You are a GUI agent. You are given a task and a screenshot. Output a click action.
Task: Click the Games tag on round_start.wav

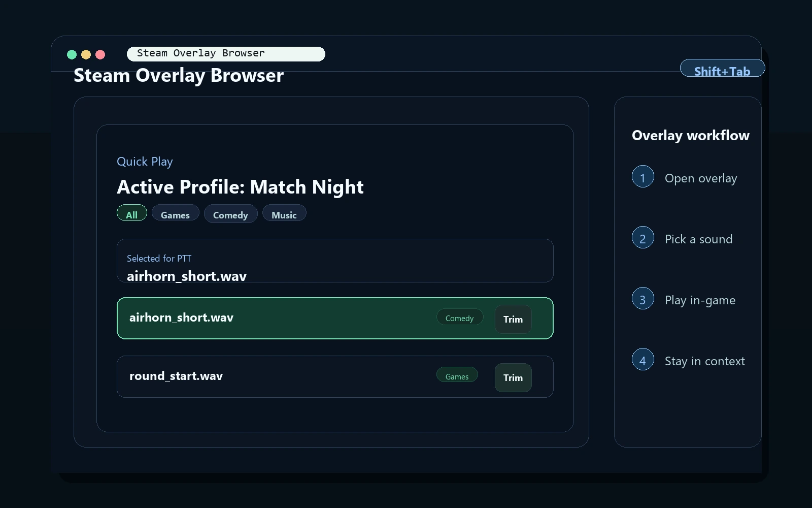(457, 375)
